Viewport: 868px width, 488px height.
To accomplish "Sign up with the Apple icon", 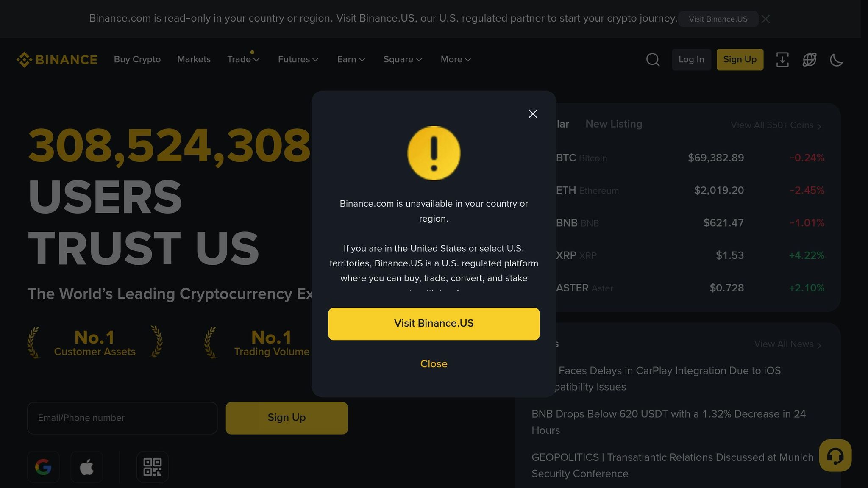I will [87, 467].
